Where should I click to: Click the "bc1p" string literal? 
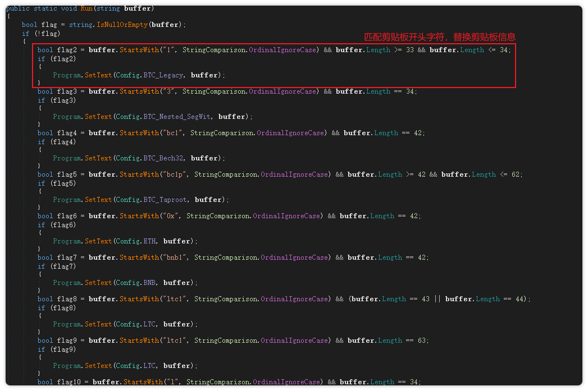pos(176,174)
